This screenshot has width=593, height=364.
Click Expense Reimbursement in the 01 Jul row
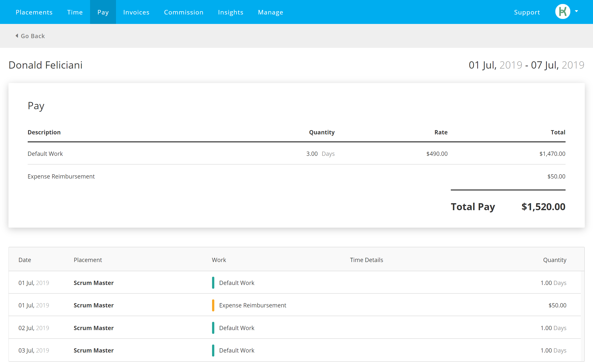point(253,305)
